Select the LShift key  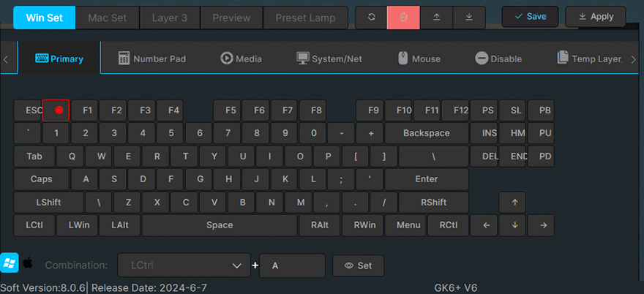click(x=48, y=203)
